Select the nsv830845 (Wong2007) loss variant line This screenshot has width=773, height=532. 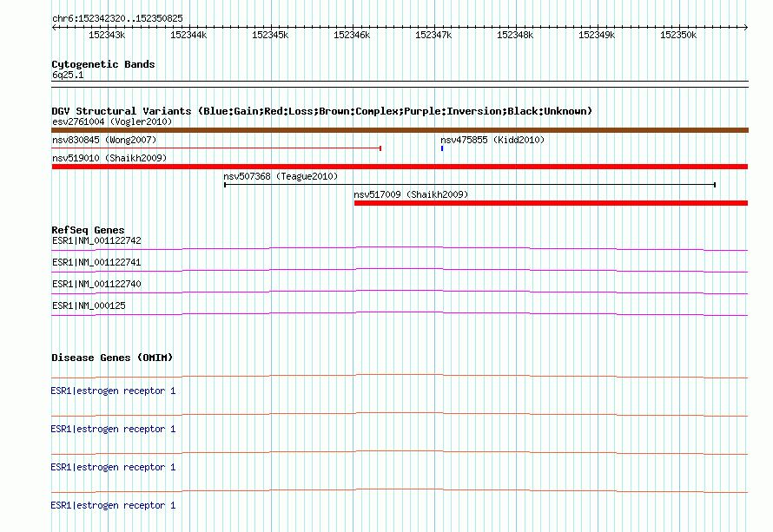coord(216,148)
